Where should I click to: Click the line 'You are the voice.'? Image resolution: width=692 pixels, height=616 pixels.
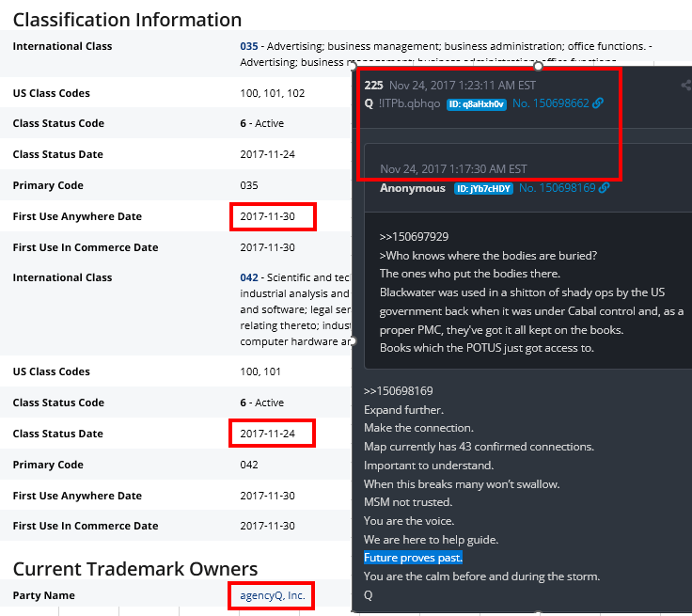click(409, 521)
